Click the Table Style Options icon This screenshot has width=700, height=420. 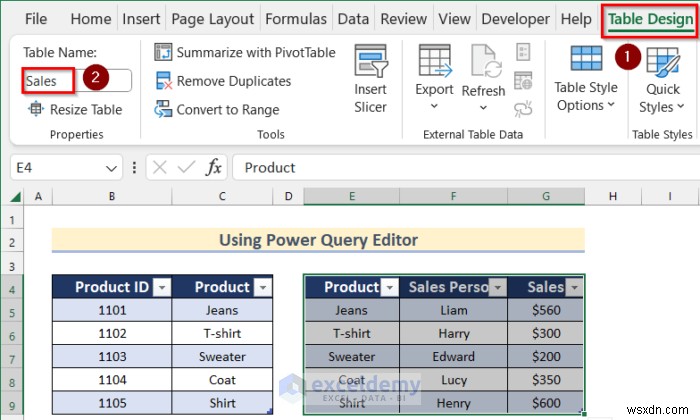pyautogui.click(x=586, y=58)
